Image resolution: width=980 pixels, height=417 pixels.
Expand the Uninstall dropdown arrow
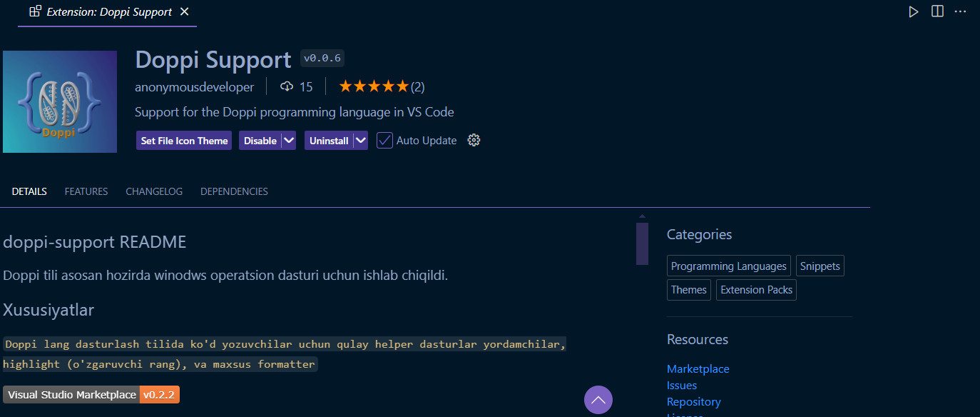[x=361, y=141]
